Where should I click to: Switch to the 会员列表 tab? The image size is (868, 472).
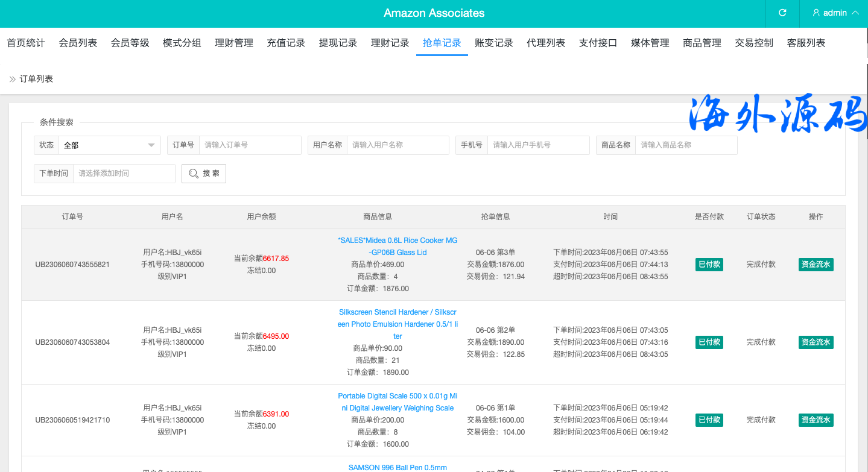(x=78, y=43)
